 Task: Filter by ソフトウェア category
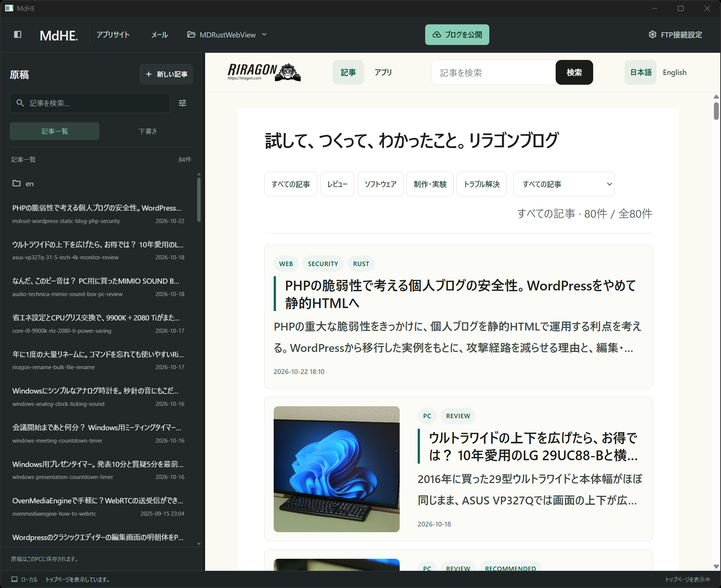pyautogui.click(x=380, y=184)
